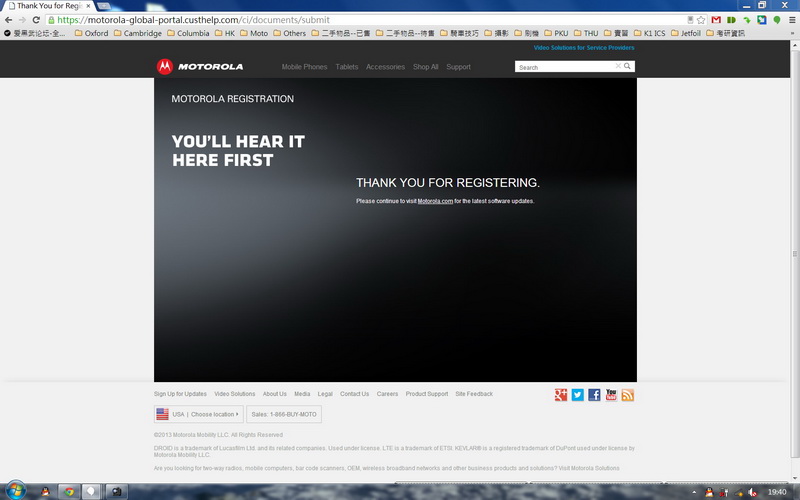
Task: Open Motorola's Facebook page
Action: (x=594, y=395)
